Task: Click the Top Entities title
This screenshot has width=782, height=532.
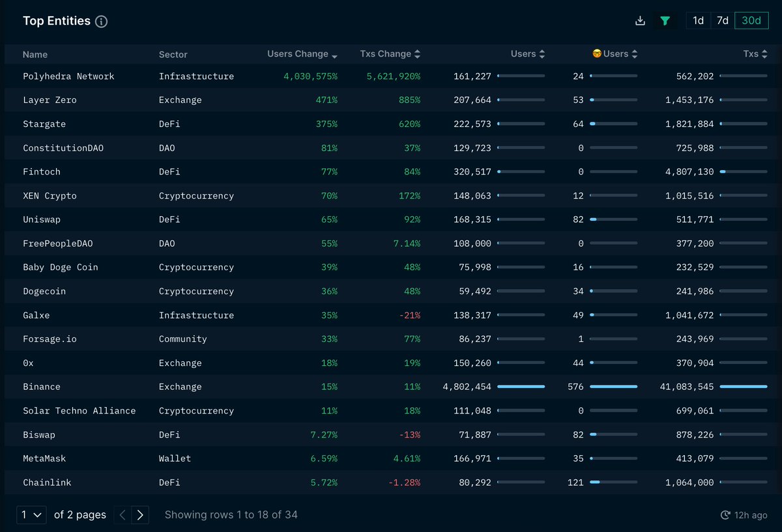Action: [57, 21]
